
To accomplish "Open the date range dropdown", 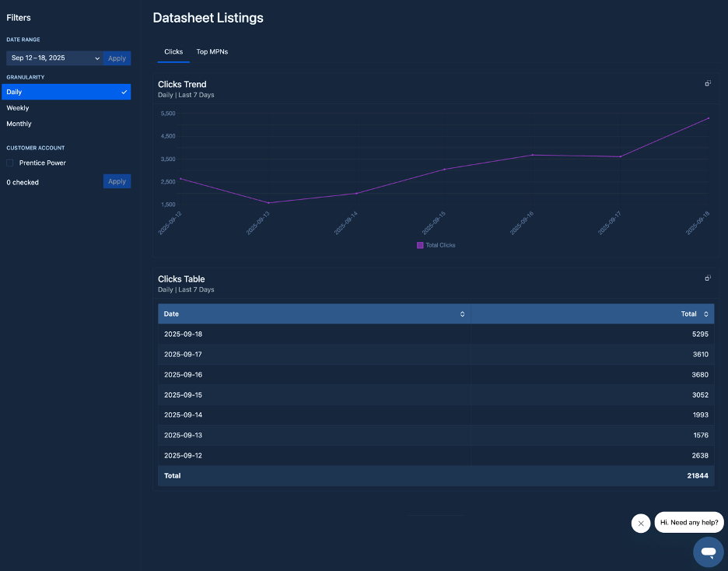I will (54, 58).
